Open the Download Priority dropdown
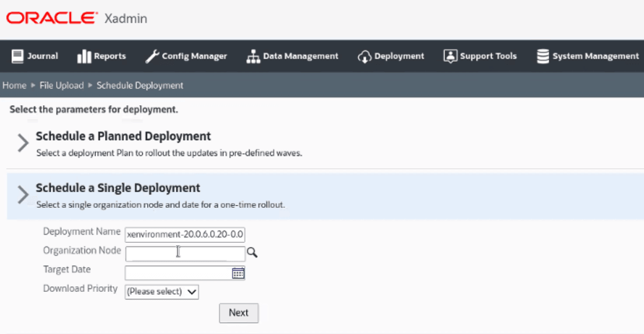644x334 pixels. click(162, 291)
